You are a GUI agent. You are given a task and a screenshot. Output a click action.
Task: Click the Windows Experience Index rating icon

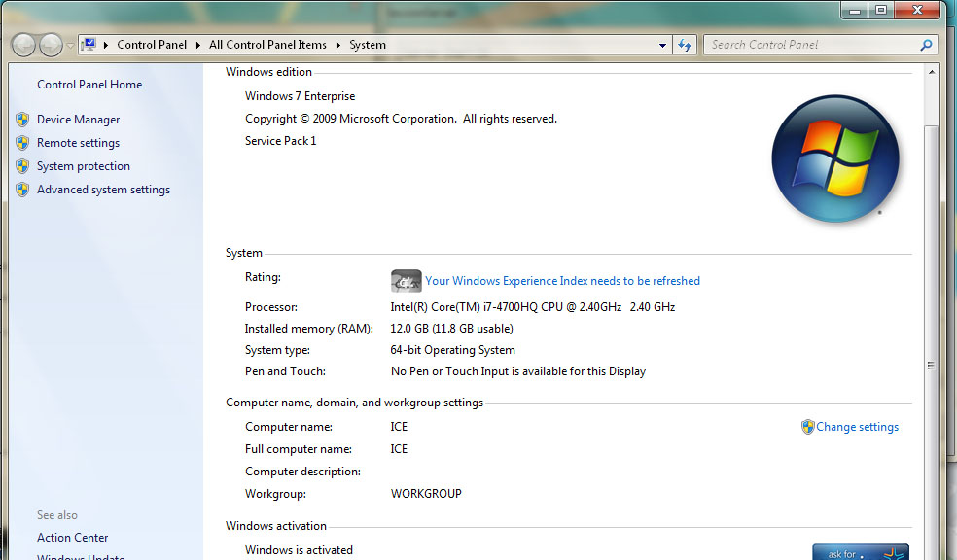(406, 281)
